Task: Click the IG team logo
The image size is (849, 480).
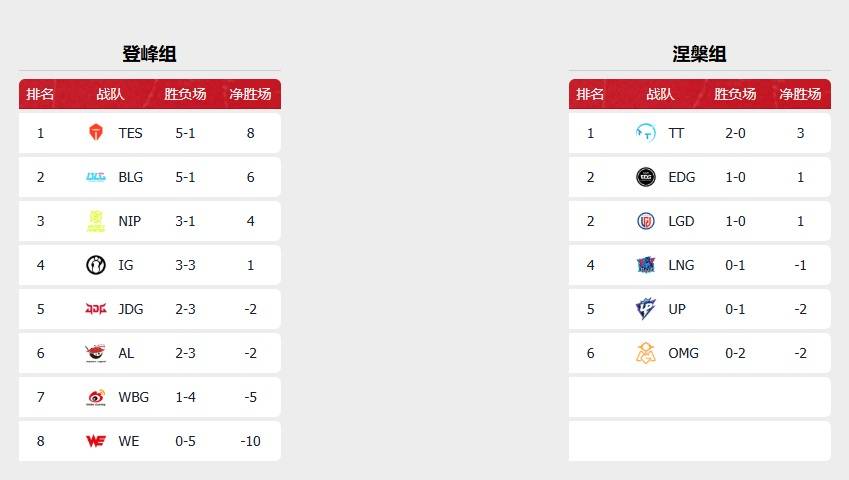Action: point(96,265)
